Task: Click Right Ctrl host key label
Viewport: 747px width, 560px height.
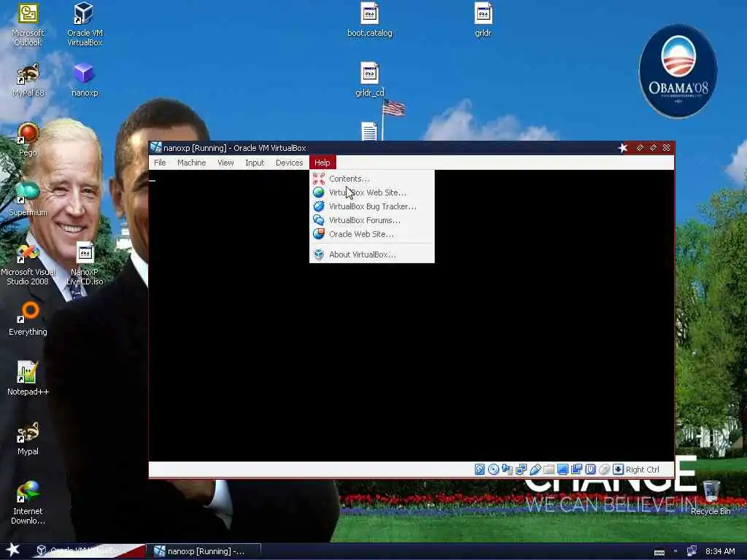Action: [642, 470]
